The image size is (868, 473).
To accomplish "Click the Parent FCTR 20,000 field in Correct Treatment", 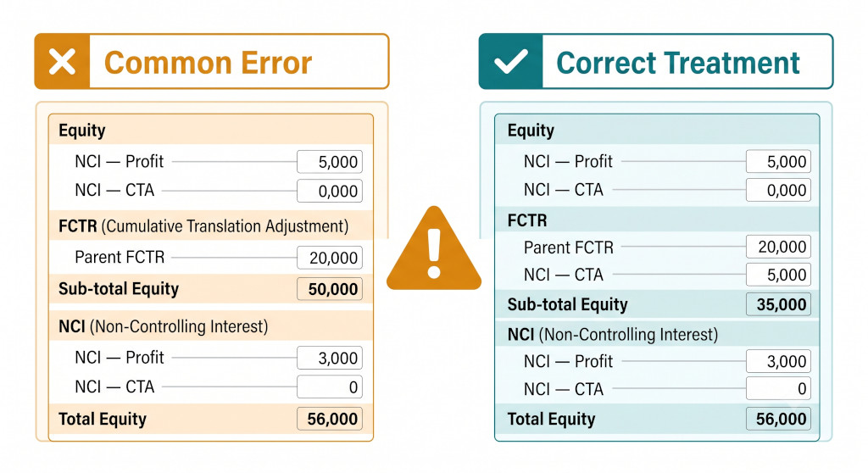I will click(778, 247).
